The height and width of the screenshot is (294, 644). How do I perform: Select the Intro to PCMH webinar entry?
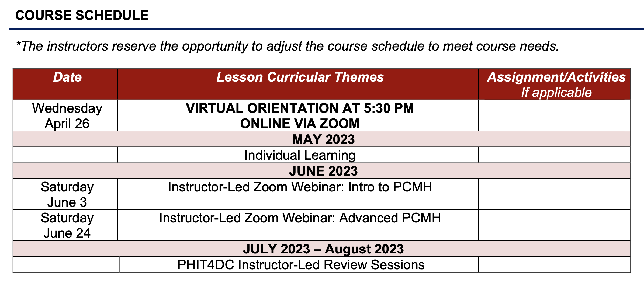click(300, 187)
